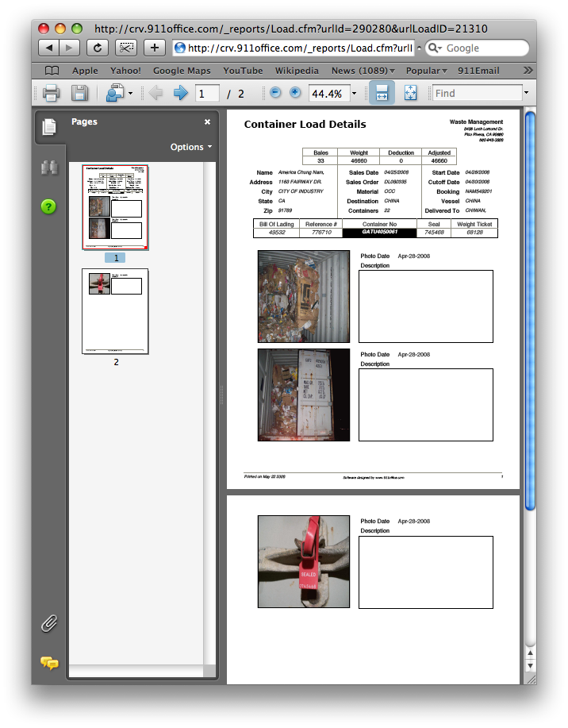Open the News (1089) bookmarks folder
The height and width of the screenshot is (728, 568).
(x=363, y=71)
